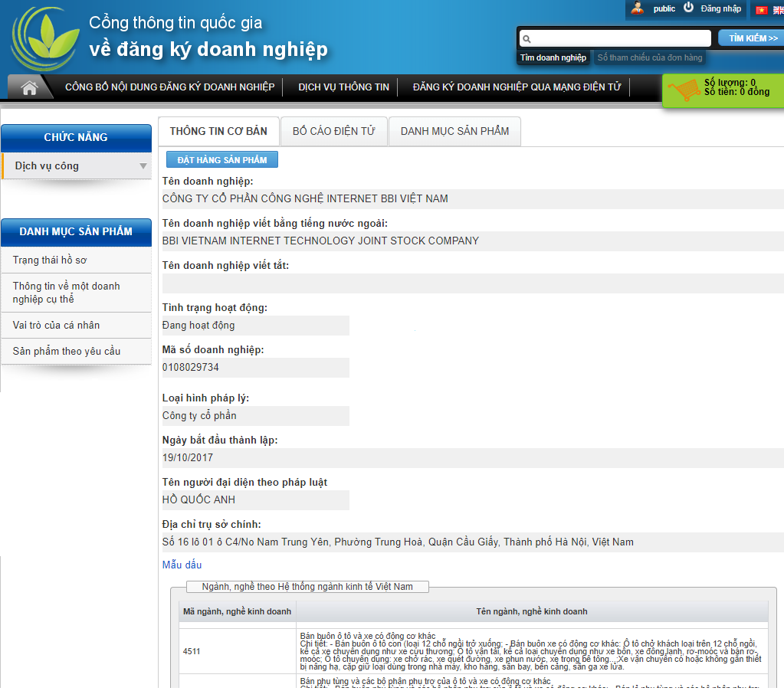Click the enterprise code 0108029734
This screenshot has height=691, width=784.
tap(191, 367)
